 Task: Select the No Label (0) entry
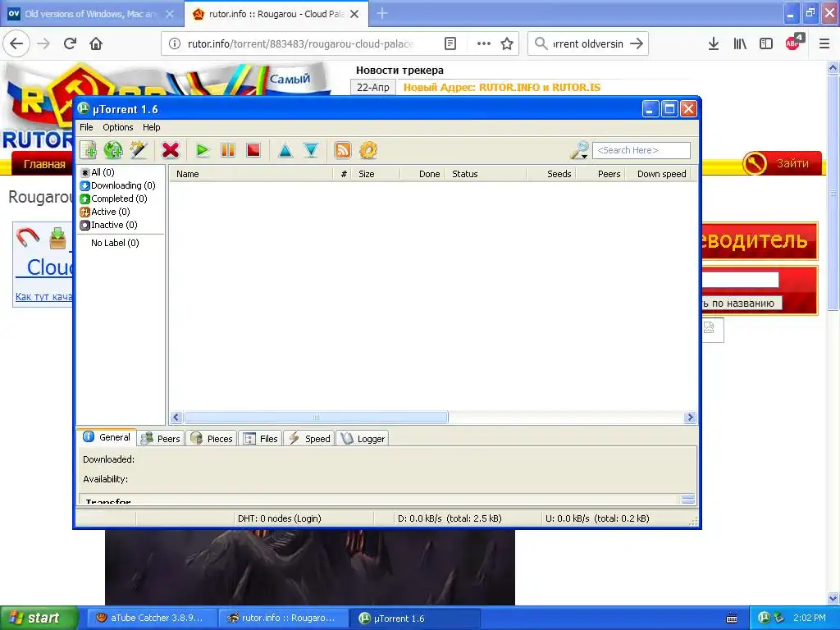point(115,243)
